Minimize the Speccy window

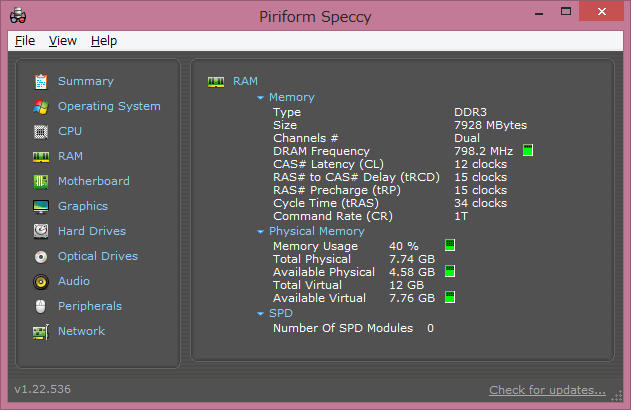click(539, 12)
